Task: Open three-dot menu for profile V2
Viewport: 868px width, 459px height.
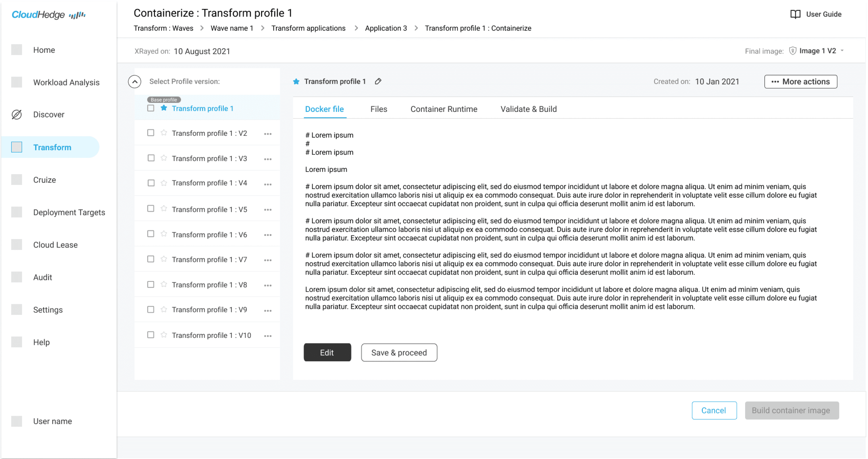Action: pos(268,134)
